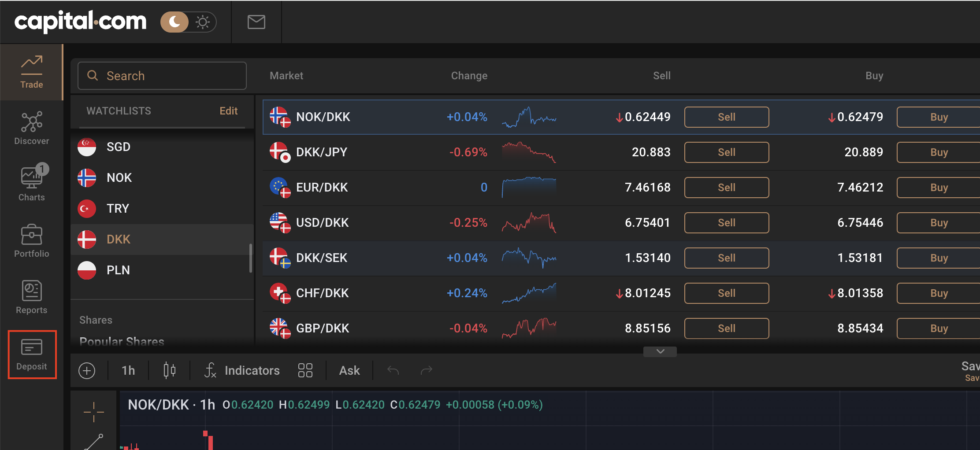Open the mail inbox envelope icon
Viewport: 980px width, 450px height.
coord(256,22)
